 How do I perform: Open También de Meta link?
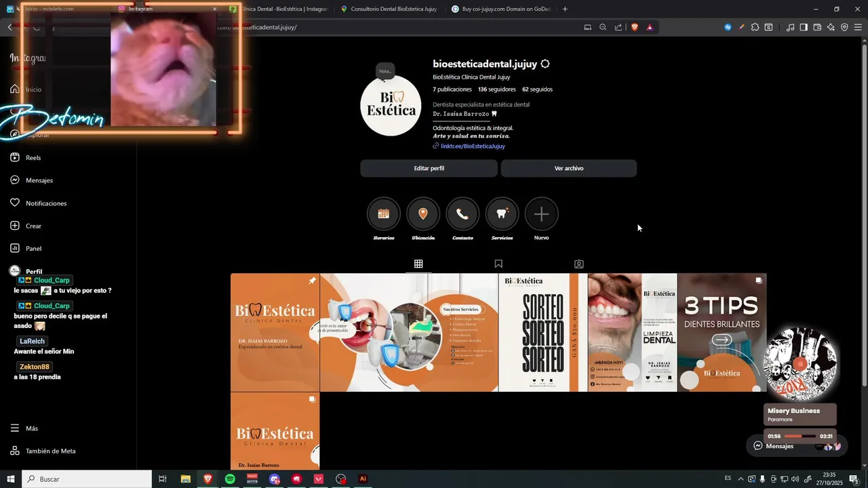click(x=43, y=451)
